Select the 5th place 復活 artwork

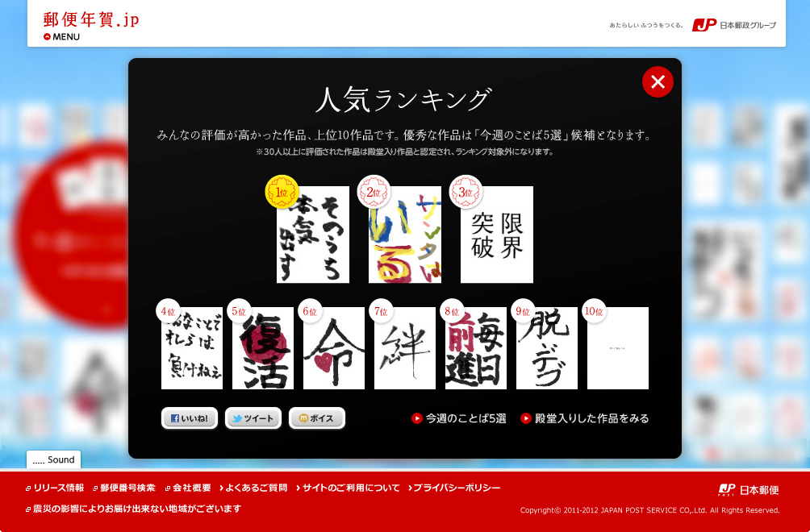coord(263,348)
